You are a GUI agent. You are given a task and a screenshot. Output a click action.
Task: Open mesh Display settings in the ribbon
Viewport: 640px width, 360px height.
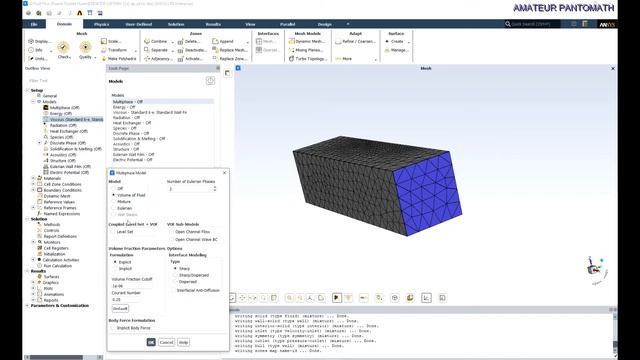point(40,41)
